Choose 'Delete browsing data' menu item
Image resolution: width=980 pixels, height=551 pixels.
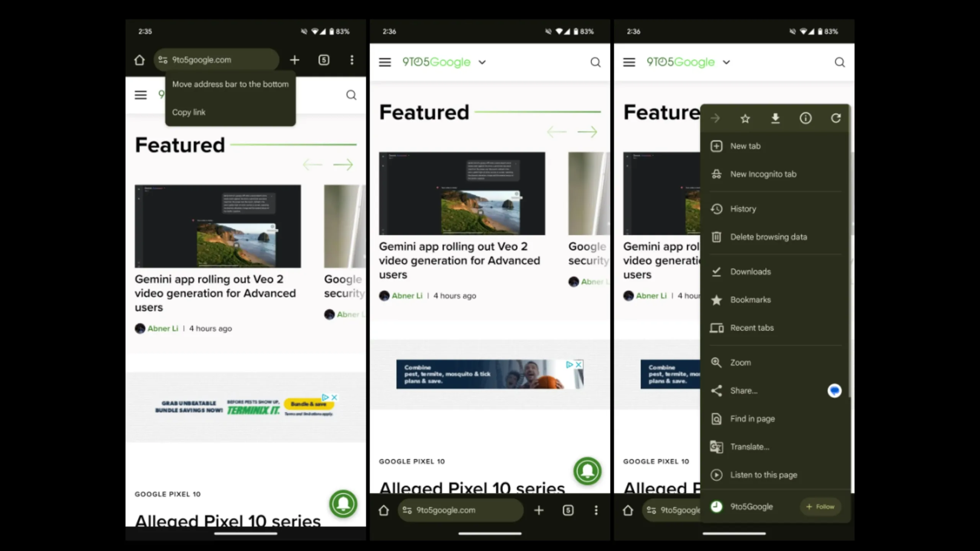coord(775,237)
